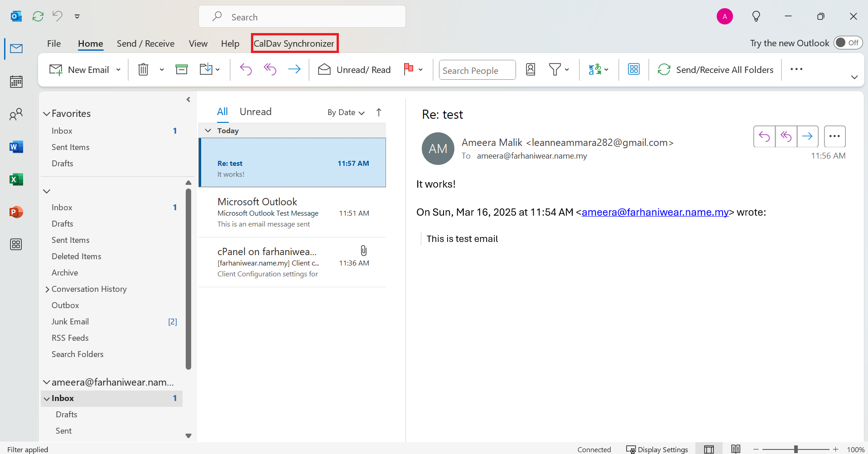This screenshot has height=454, width=868.
Task: Open Calendar from left navigation bar
Action: [x=16, y=82]
